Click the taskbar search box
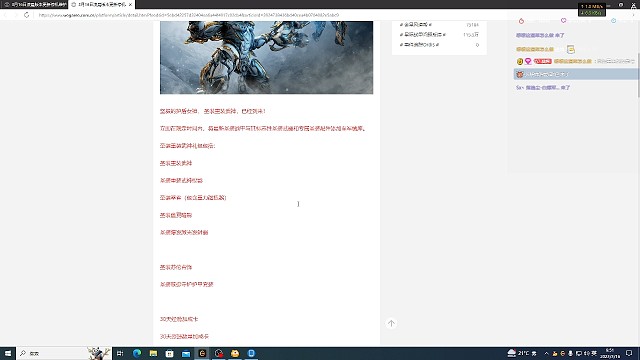This screenshot has width=640, height=360. (x=63, y=353)
